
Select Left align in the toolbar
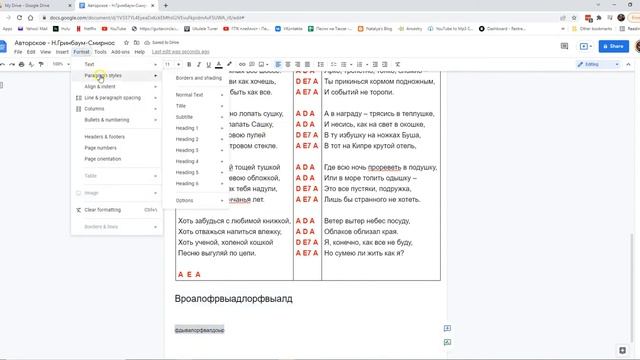(278, 64)
